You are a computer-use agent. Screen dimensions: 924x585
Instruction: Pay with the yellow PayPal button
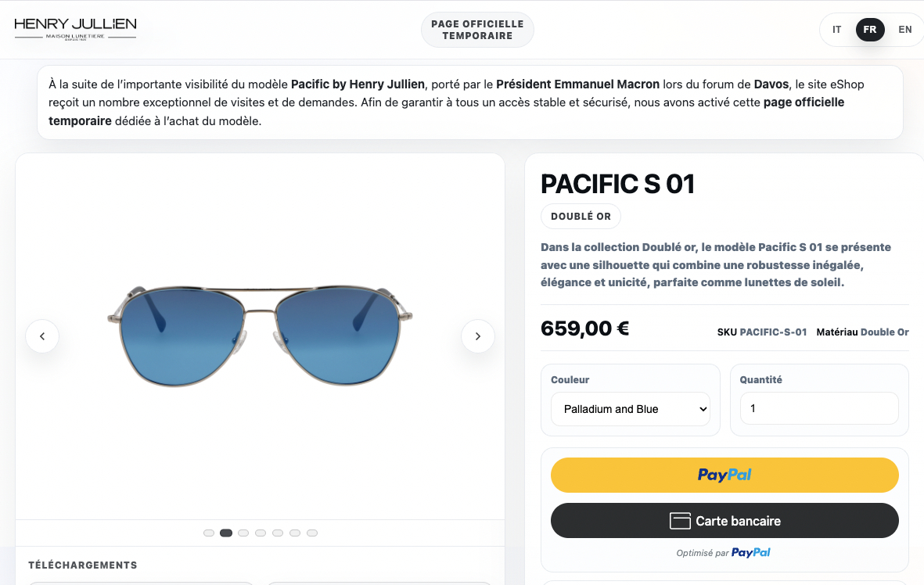pos(724,475)
